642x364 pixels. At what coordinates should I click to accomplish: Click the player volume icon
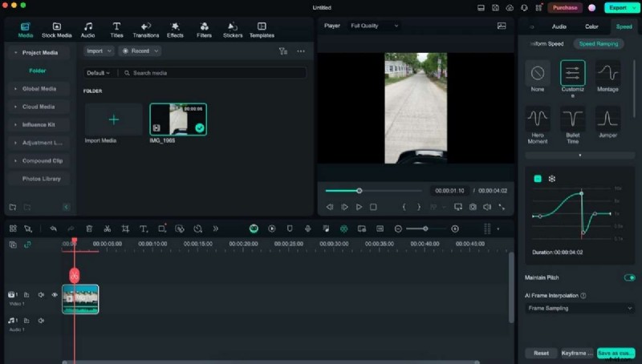(487, 207)
